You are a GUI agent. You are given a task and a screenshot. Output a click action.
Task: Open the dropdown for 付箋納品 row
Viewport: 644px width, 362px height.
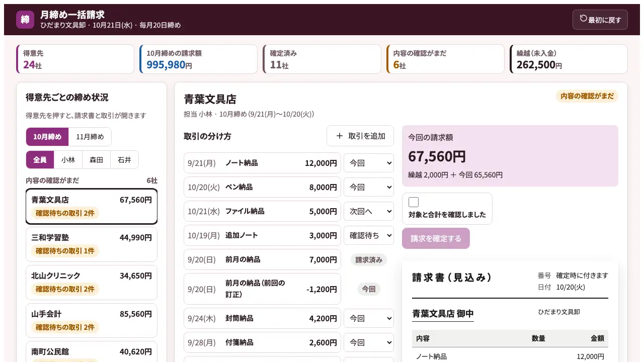(369, 342)
